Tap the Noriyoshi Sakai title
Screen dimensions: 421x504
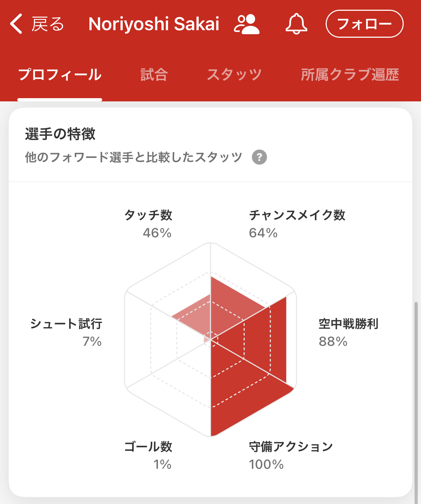point(154,24)
